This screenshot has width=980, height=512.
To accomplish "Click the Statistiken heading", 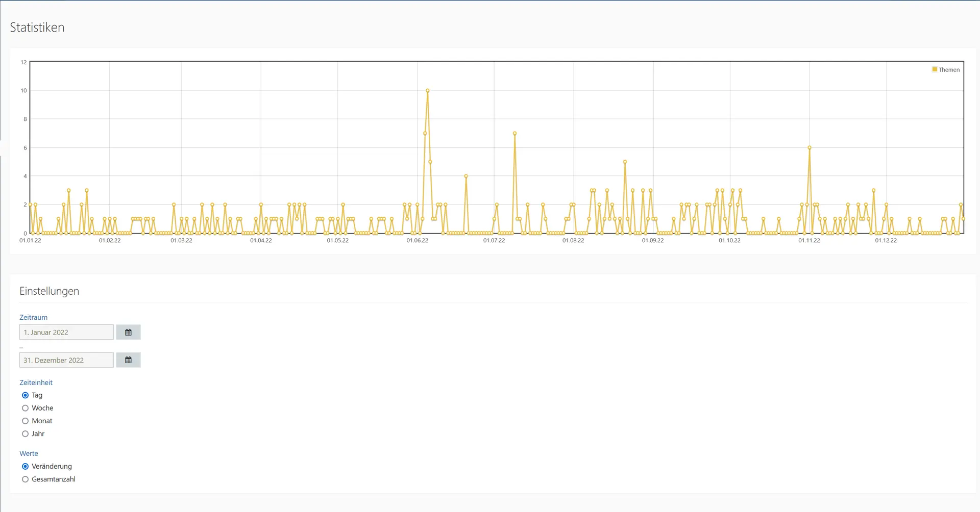I will click(37, 28).
